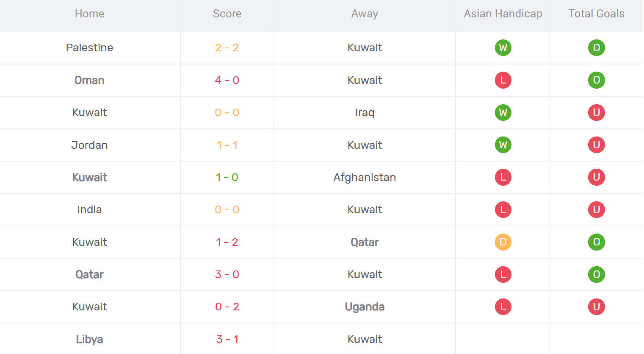Open the Oman home team link
644x354 pixels.
click(x=89, y=80)
